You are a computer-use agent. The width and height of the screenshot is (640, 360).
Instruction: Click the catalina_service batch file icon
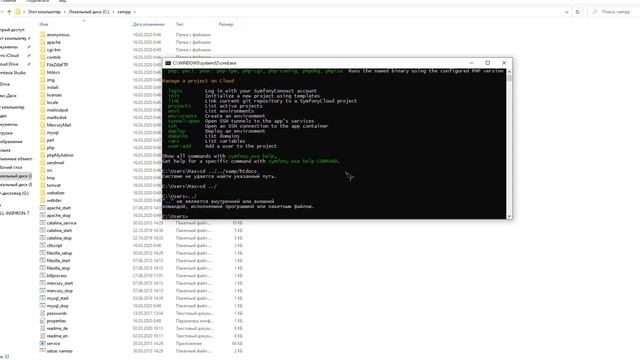42,223
